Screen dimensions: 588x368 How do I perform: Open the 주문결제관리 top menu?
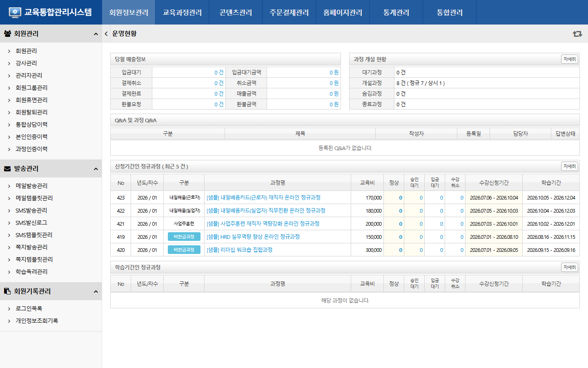pos(289,12)
